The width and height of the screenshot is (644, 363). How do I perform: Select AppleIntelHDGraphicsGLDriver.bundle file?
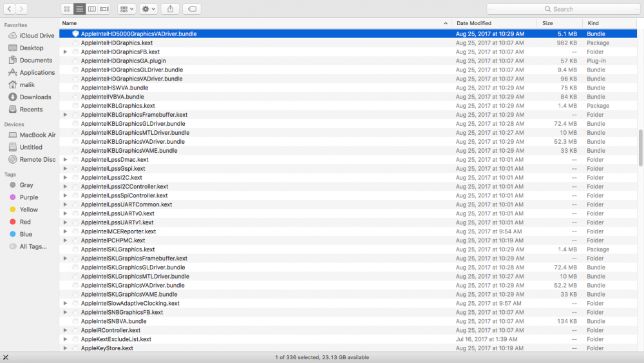(x=132, y=70)
